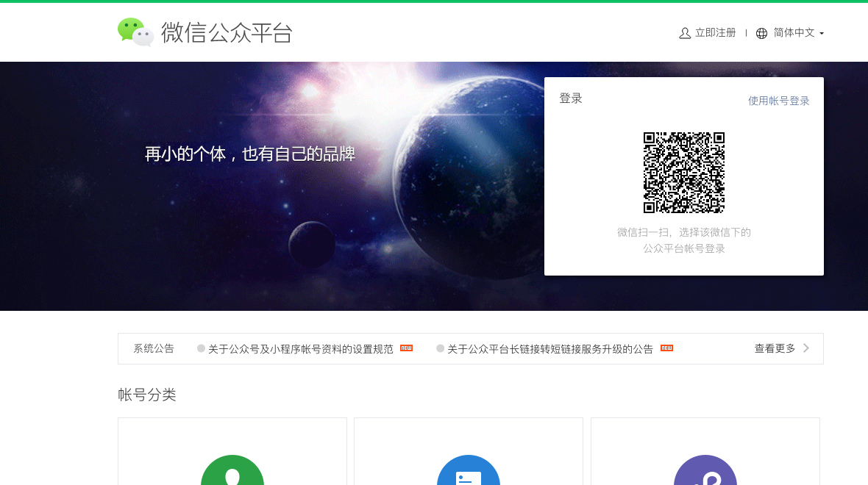Screen dimensions: 868x485
Task: Click the chevron arrow next to 查看更多
Action: point(806,348)
